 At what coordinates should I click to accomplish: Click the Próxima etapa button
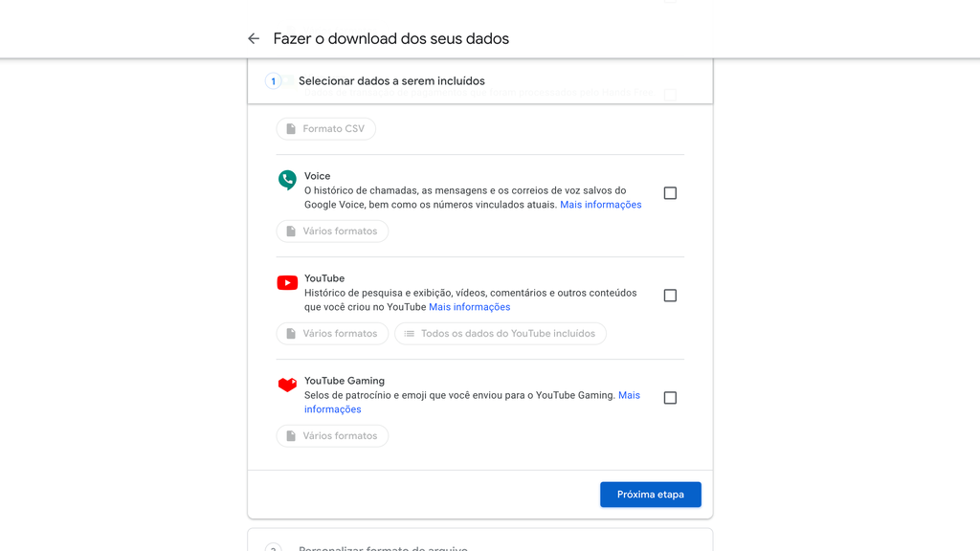[x=651, y=495]
